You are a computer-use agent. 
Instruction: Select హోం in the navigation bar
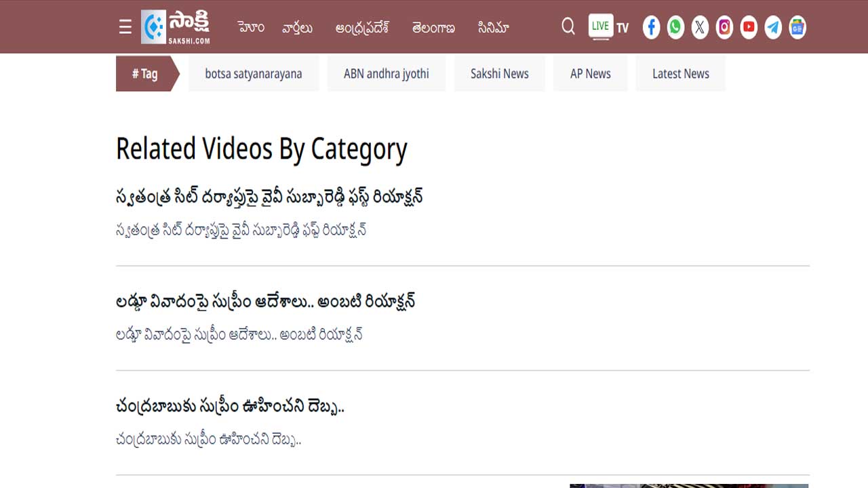tap(251, 28)
